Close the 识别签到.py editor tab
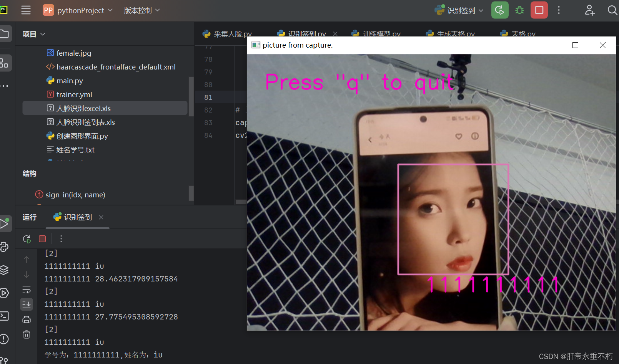This screenshot has height=364, width=619. click(x=335, y=34)
